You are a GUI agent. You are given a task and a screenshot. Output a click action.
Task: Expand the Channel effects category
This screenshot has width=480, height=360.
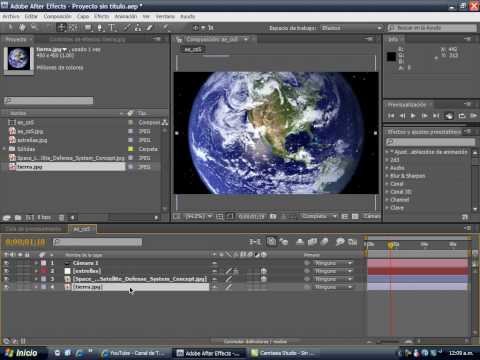coord(387,200)
